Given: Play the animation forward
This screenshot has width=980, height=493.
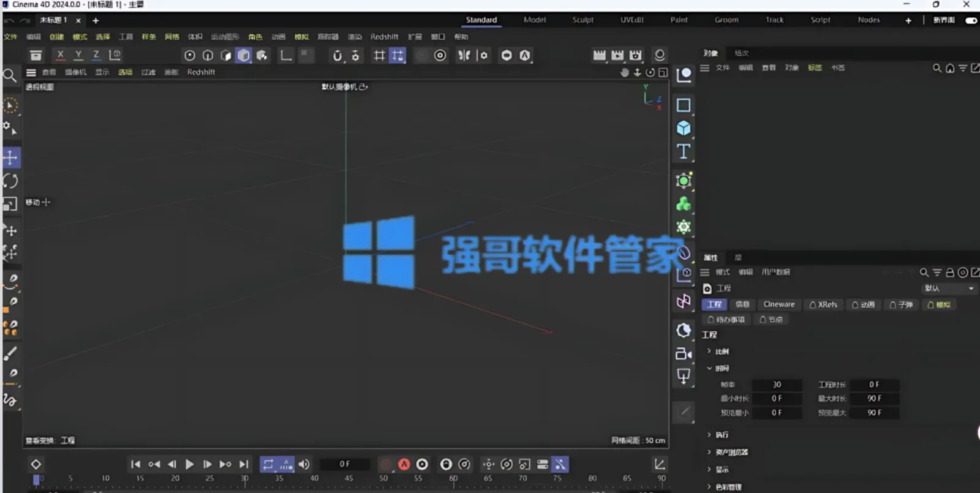Looking at the screenshot, I should click(190, 464).
